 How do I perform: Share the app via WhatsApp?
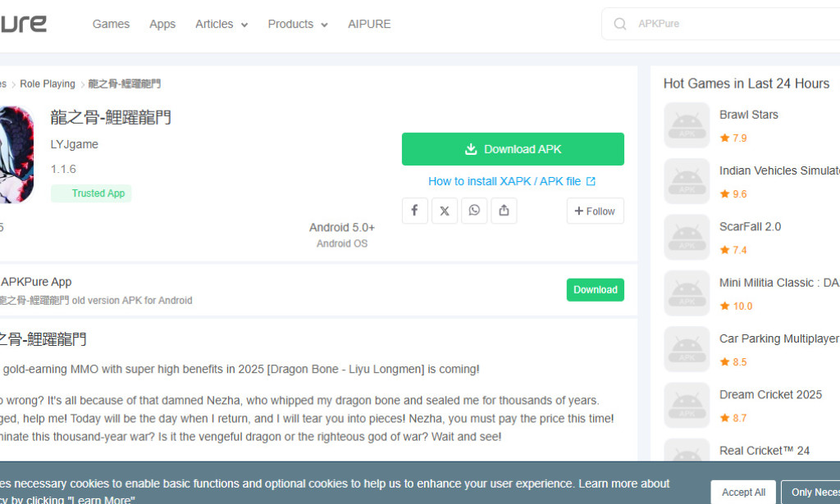click(474, 211)
